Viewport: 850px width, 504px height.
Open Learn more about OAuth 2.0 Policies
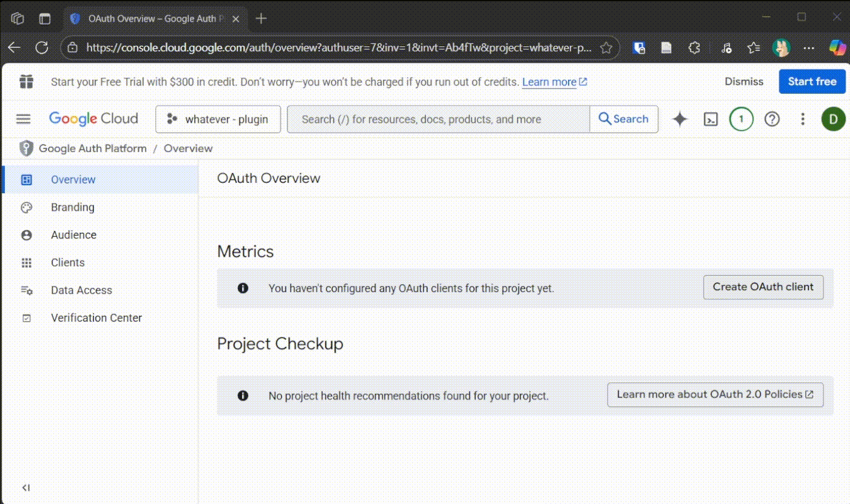[x=715, y=394]
